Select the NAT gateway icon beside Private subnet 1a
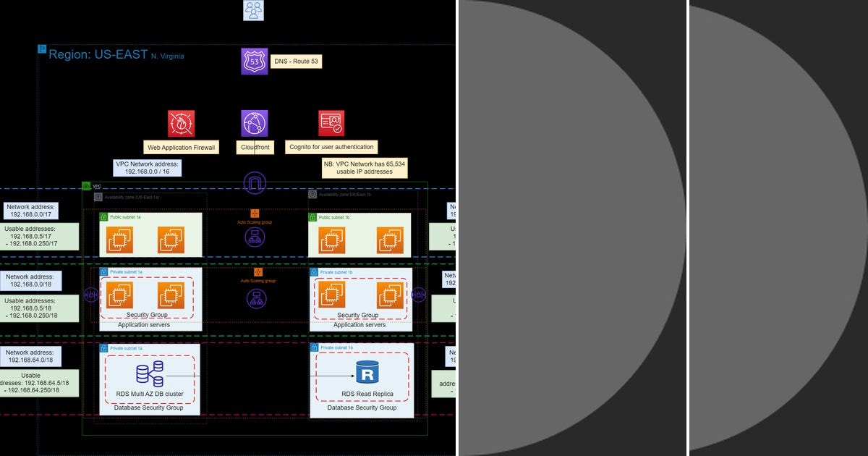Screen dimensions: 868x456 tap(93, 295)
